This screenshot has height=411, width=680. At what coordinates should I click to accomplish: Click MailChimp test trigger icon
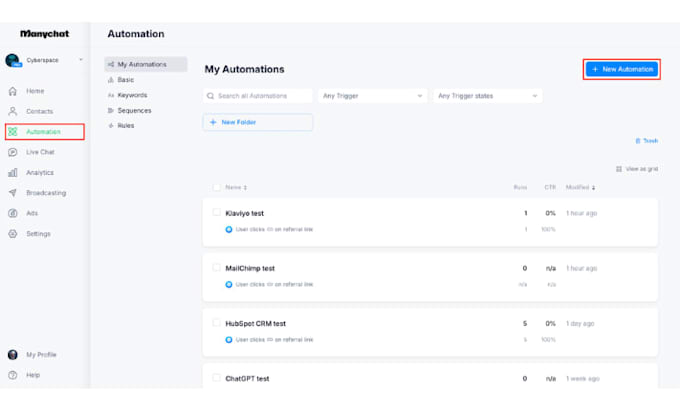[x=229, y=284]
